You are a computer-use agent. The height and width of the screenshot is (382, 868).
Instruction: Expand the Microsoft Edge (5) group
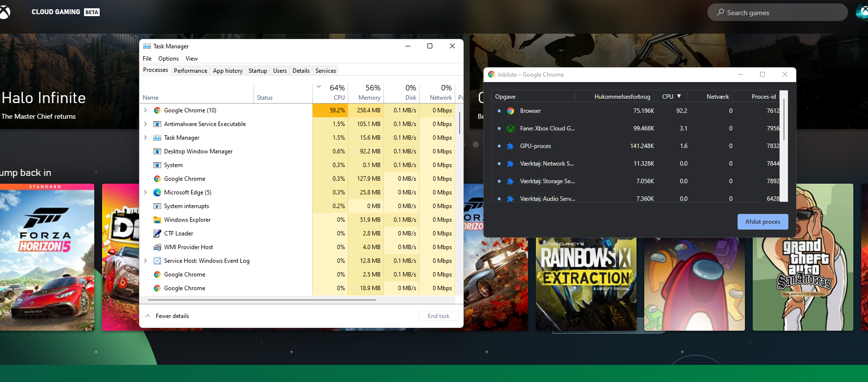(x=146, y=192)
